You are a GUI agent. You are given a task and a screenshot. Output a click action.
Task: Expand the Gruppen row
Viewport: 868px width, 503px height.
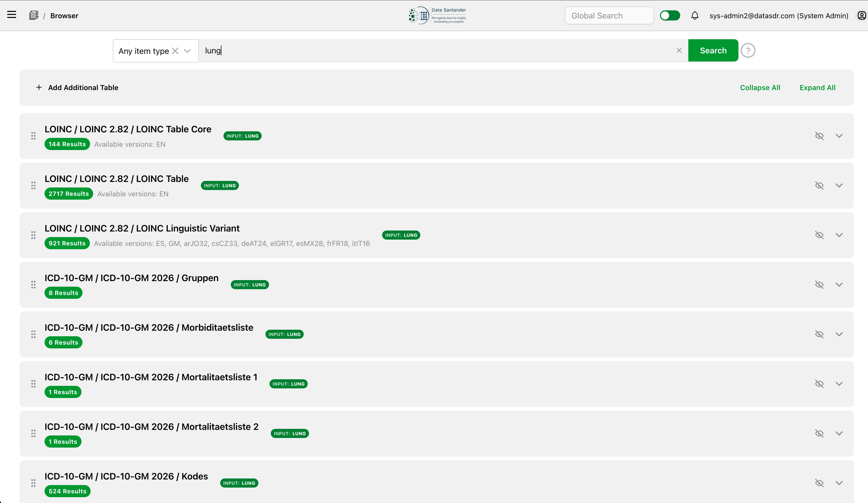pos(839,285)
